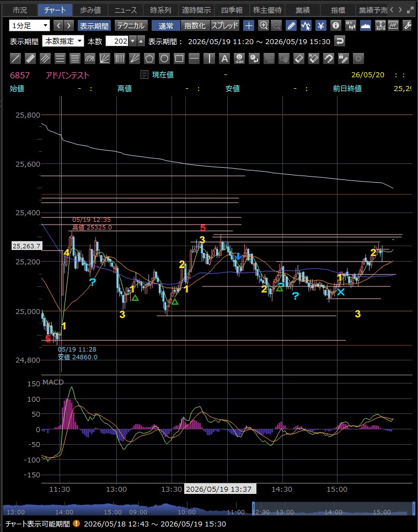Toggle 通常 normal chart mode
418x532 pixels.
coord(166,26)
